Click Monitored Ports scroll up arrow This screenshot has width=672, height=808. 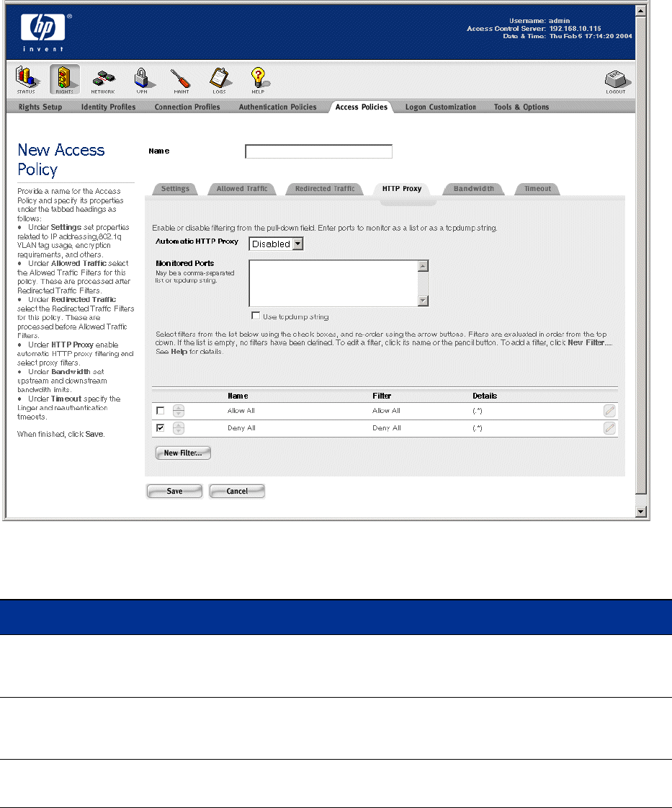(x=423, y=266)
